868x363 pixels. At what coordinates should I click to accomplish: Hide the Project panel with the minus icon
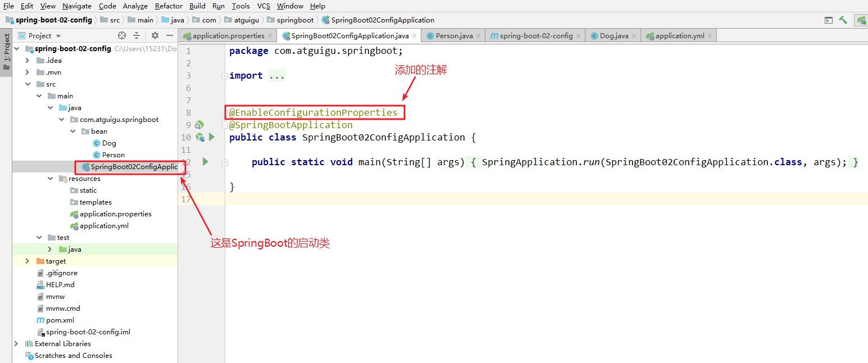click(x=169, y=35)
